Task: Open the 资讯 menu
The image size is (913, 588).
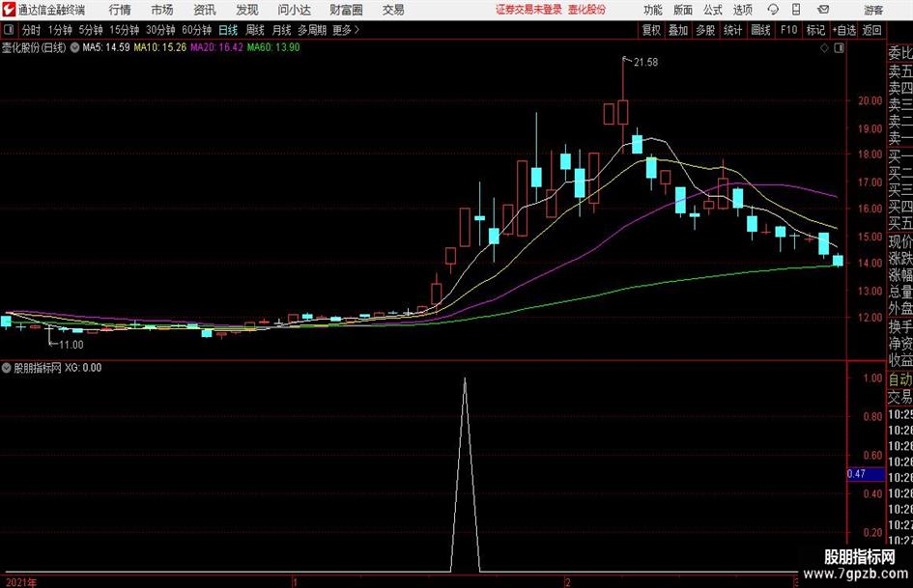Action: tap(205, 10)
